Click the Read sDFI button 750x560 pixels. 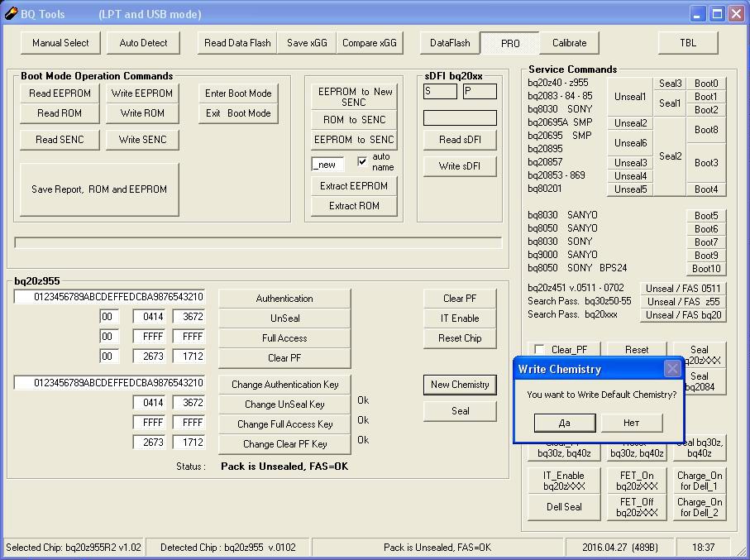click(x=460, y=140)
